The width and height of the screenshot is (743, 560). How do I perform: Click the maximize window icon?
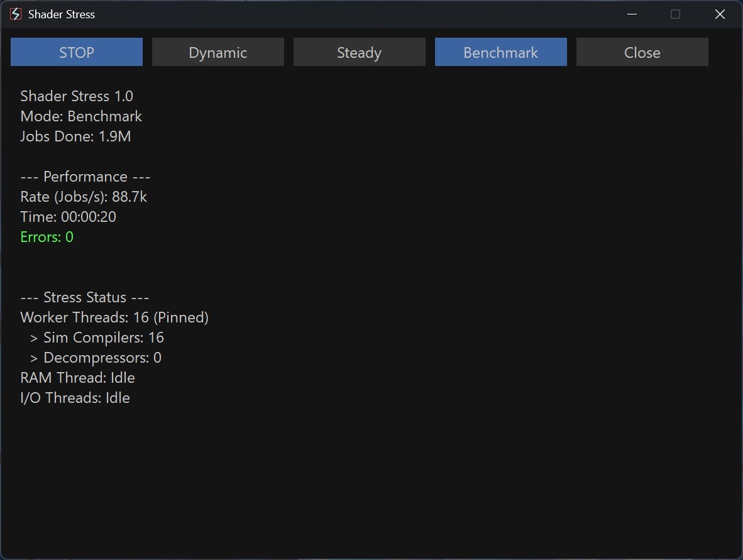tap(675, 14)
